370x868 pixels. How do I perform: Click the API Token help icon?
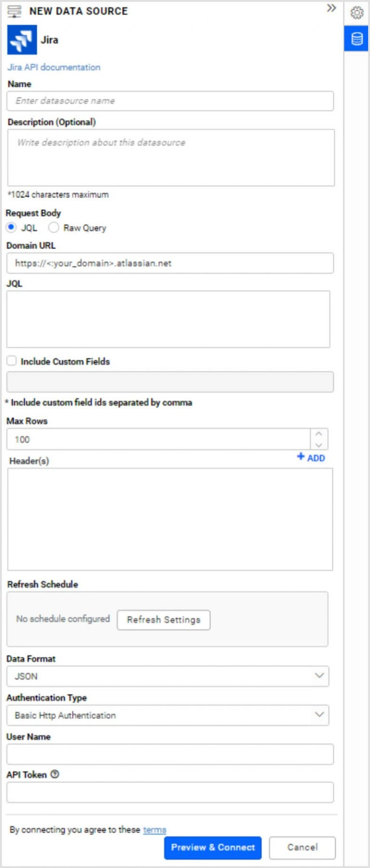click(x=55, y=774)
